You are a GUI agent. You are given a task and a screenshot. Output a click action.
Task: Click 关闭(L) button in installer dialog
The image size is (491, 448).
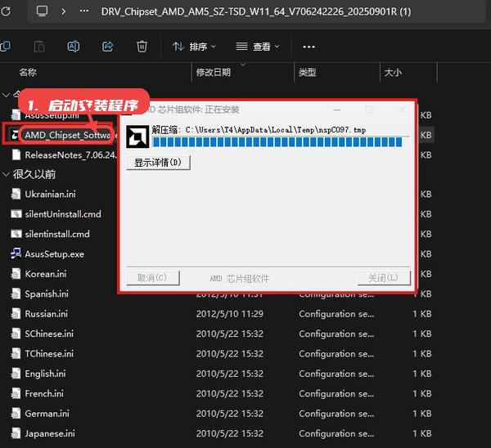pyautogui.click(x=384, y=278)
